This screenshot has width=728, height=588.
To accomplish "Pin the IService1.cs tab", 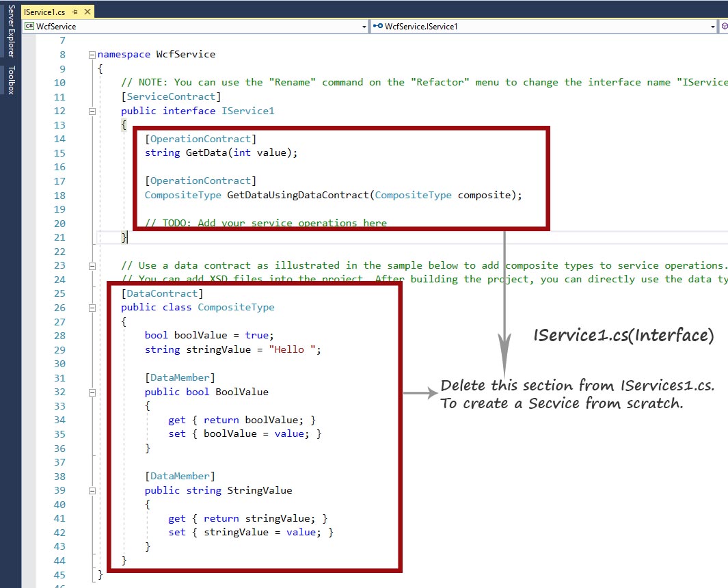I will point(75,12).
